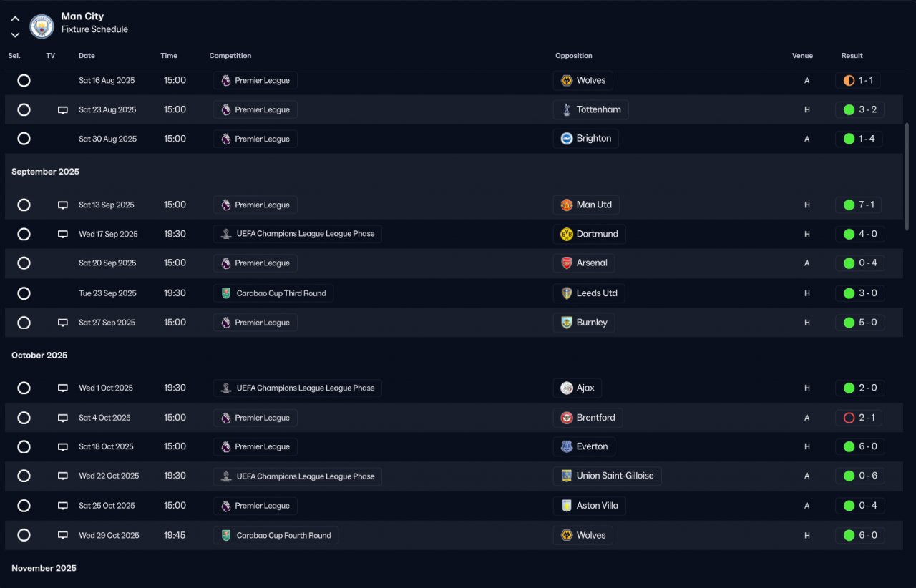Click the Wolves crest in the 29 Oct fixture

[x=567, y=535]
